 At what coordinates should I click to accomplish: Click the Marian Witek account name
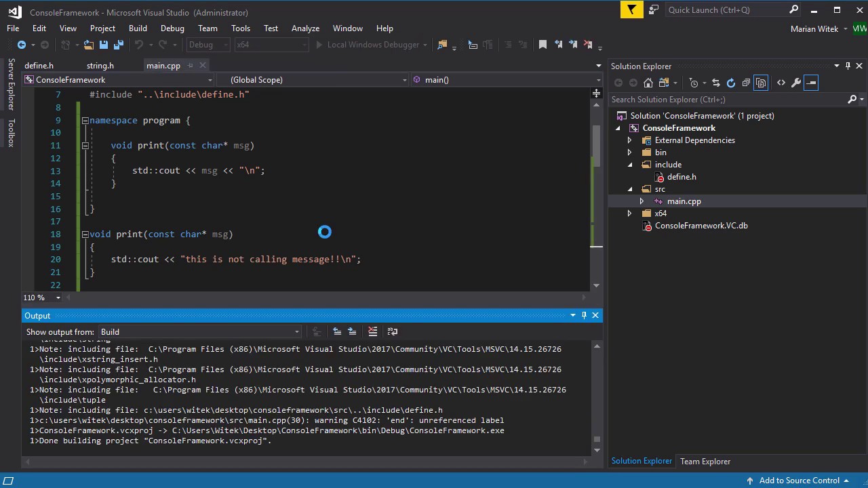point(814,28)
